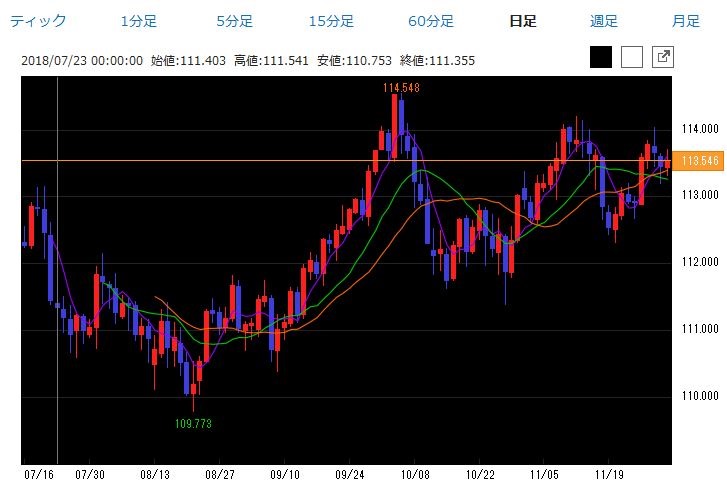Click the 10/22 date axis label

tap(480, 475)
